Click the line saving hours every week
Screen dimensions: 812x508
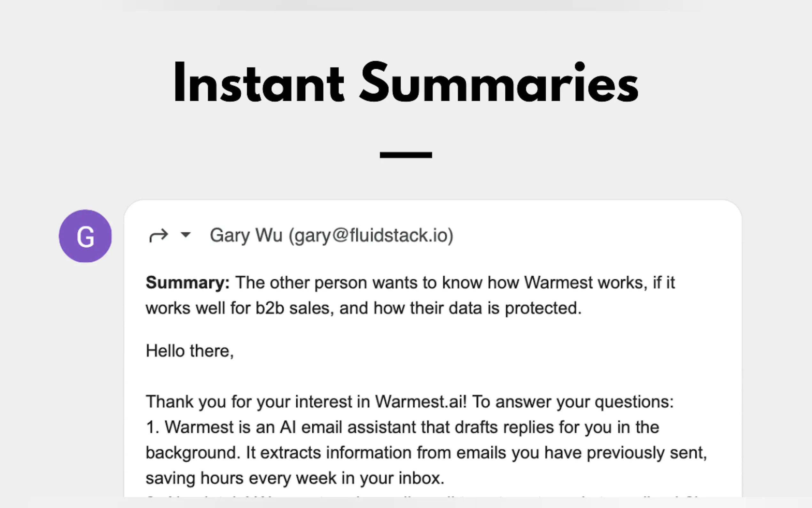tap(295, 478)
